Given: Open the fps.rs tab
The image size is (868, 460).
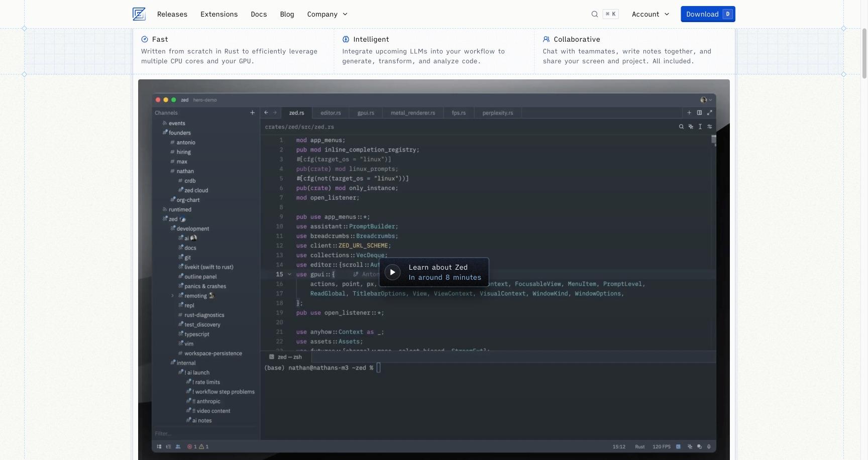Looking at the screenshot, I should pos(459,113).
